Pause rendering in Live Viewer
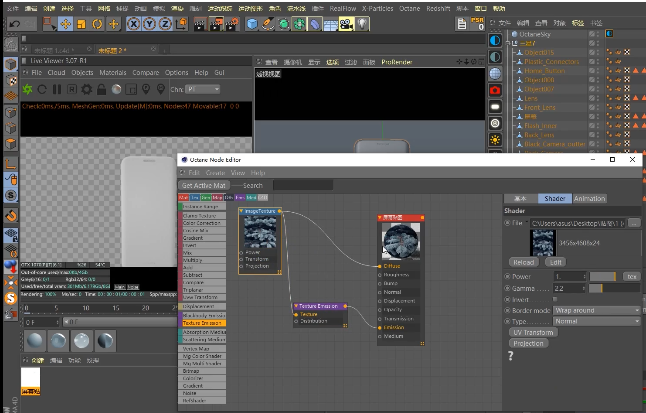The width and height of the screenshot is (646, 413). [x=57, y=89]
